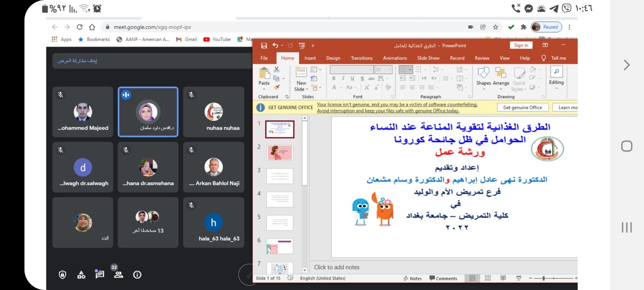Click Start From Beginning presentation icon
644x290 pixels.
(302, 46)
